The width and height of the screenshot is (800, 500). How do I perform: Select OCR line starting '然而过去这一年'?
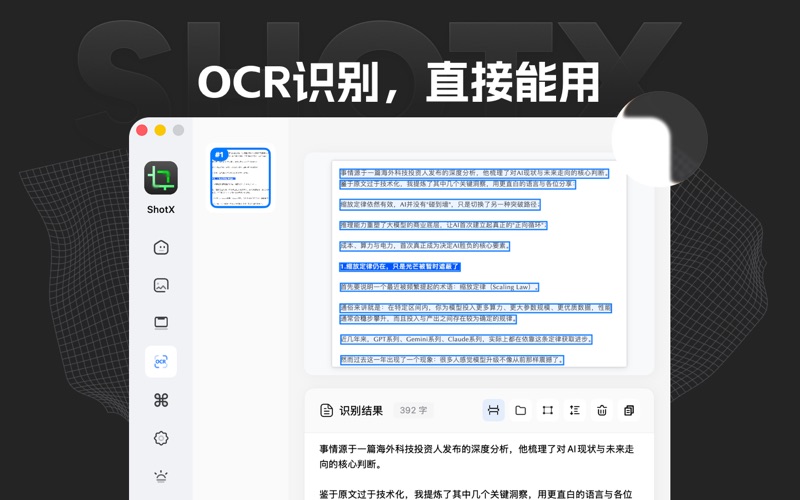coord(452,360)
